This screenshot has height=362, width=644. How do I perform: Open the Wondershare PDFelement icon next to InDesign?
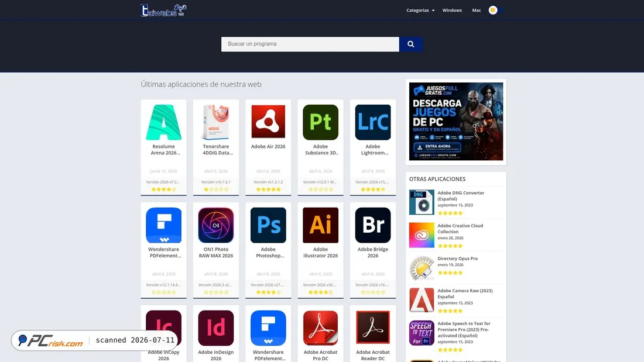tap(268, 328)
